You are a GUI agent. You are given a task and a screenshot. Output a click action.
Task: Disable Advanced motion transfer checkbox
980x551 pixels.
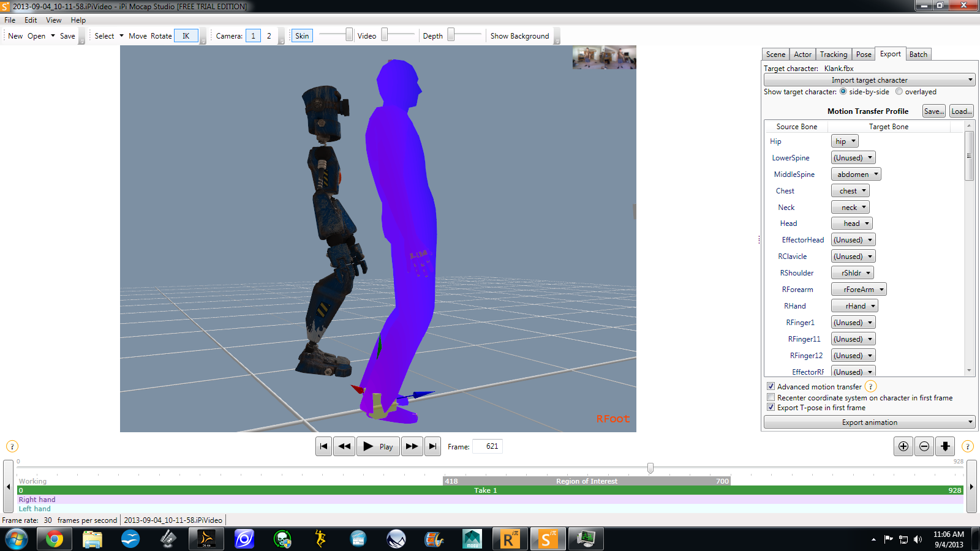tap(771, 386)
